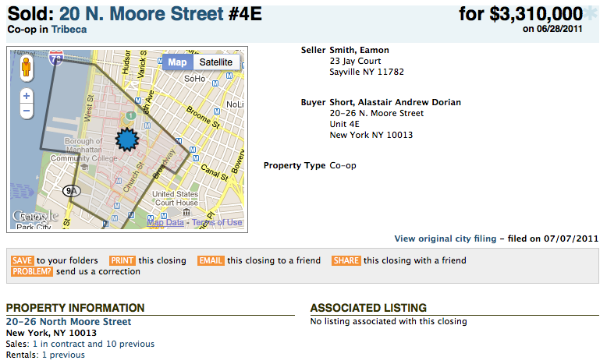Click the PRINT closing icon
The height and width of the screenshot is (364, 607).
[x=122, y=260]
